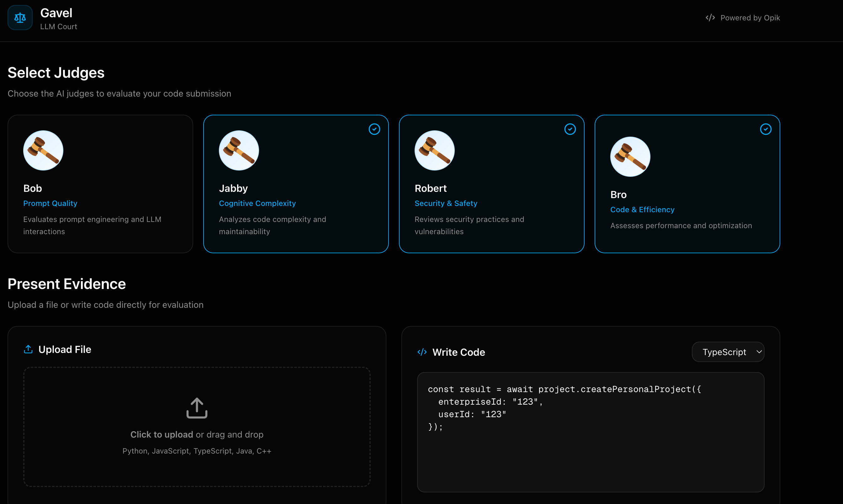This screenshot has width=843, height=504.
Task: Click the Security & Safety label
Action: click(446, 203)
